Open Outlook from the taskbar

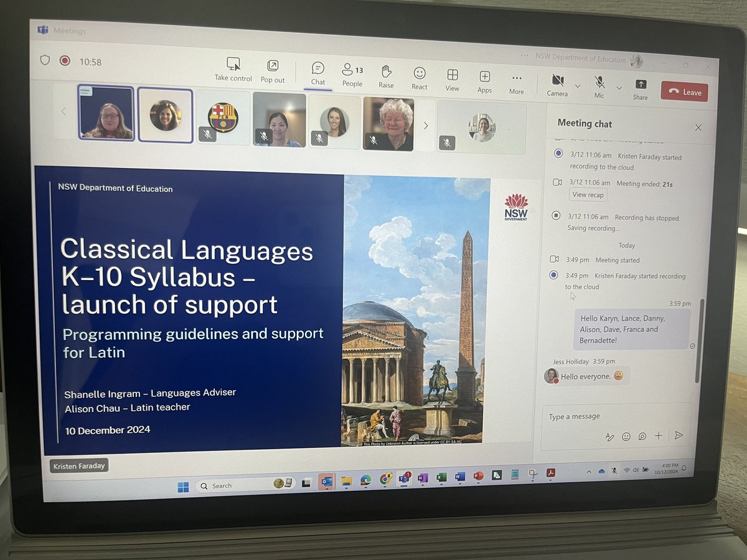[x=326, y=482]
